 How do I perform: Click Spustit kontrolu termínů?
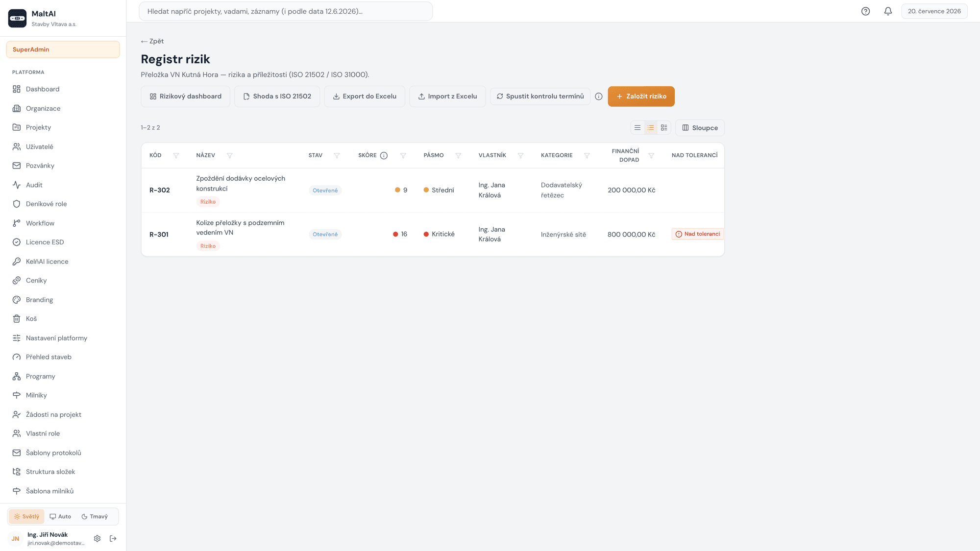click(x=540, y=96)
